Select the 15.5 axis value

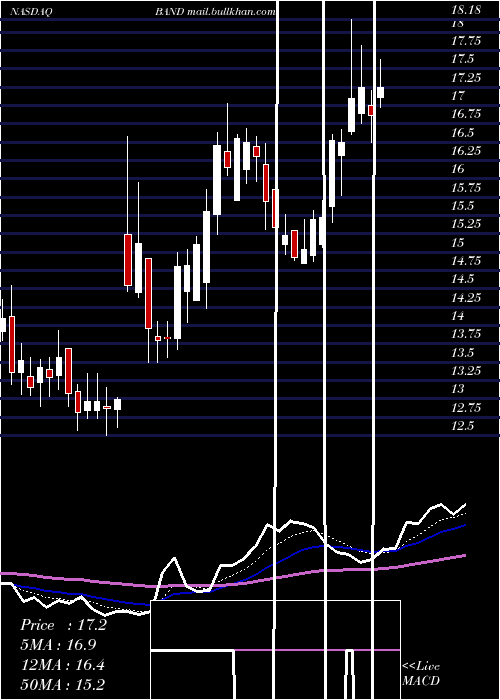[x=463, y=206]
